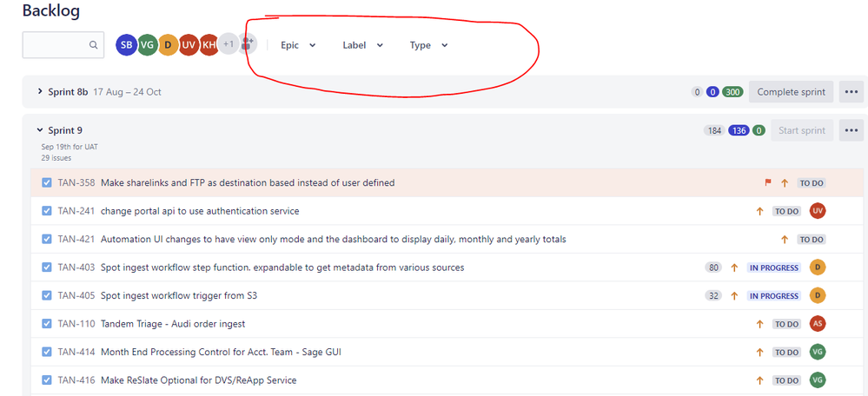Open issue key TAN-414

(x=76, y=352)
